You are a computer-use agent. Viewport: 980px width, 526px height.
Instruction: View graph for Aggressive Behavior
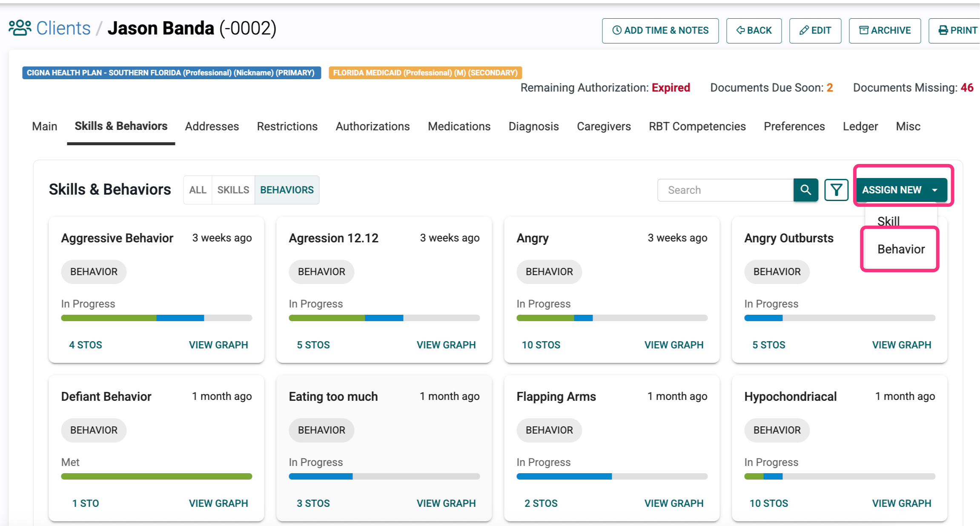click(218, 345)
